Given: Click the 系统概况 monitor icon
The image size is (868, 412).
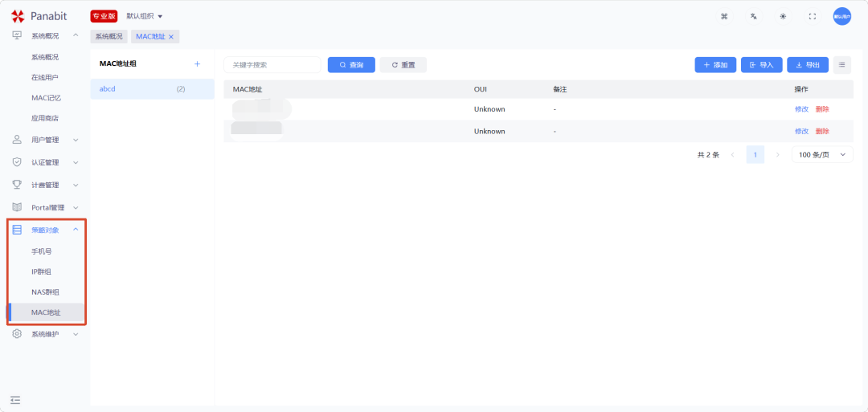Looking at the screenshot, I should [17, 36].
